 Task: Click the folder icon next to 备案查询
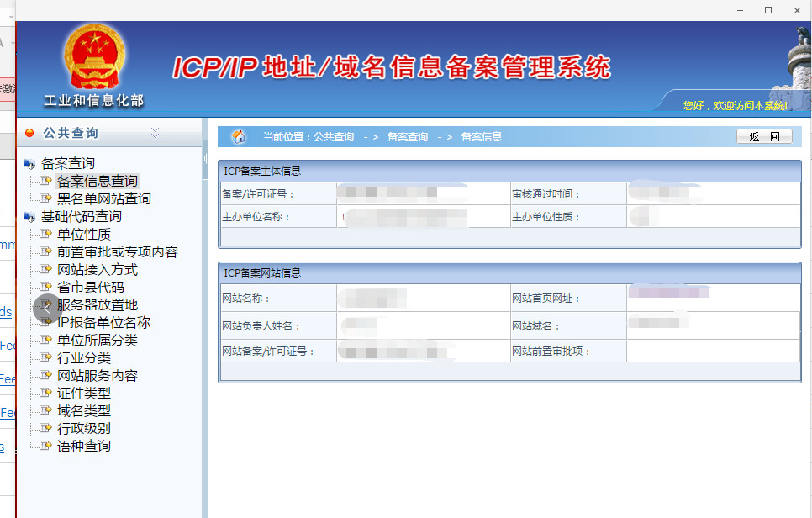[29, 164]
